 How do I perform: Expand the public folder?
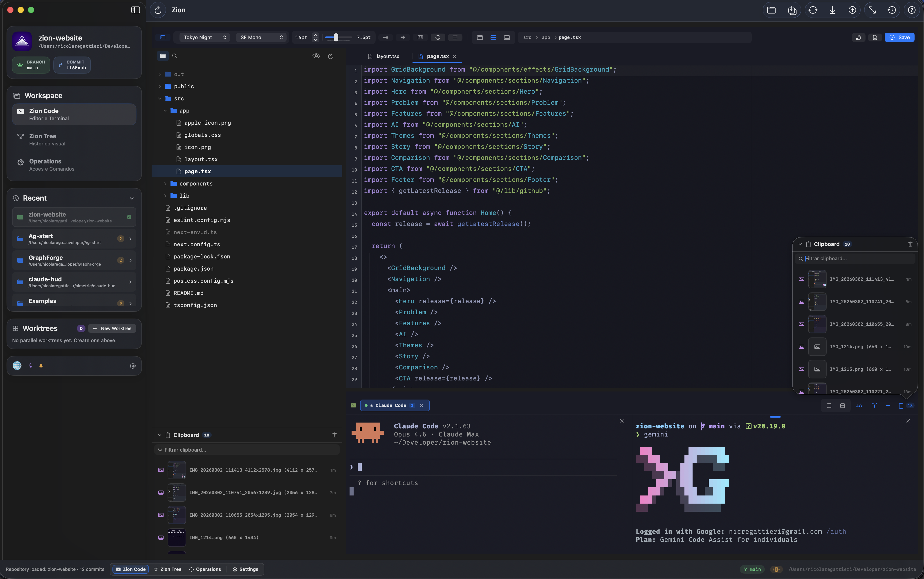159,86
